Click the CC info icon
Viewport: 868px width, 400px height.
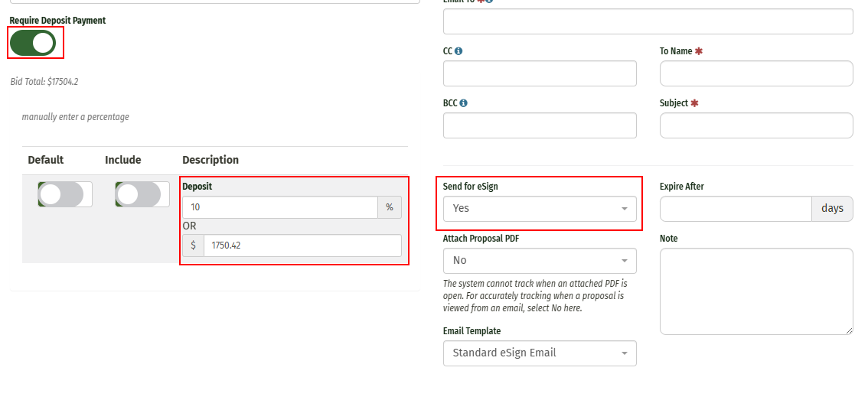tap(458, 51)
